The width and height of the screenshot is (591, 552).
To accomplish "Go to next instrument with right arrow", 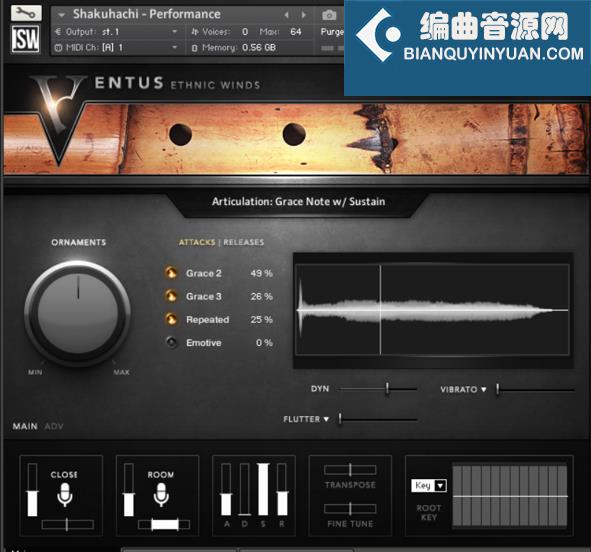I will tap(303, 15).
